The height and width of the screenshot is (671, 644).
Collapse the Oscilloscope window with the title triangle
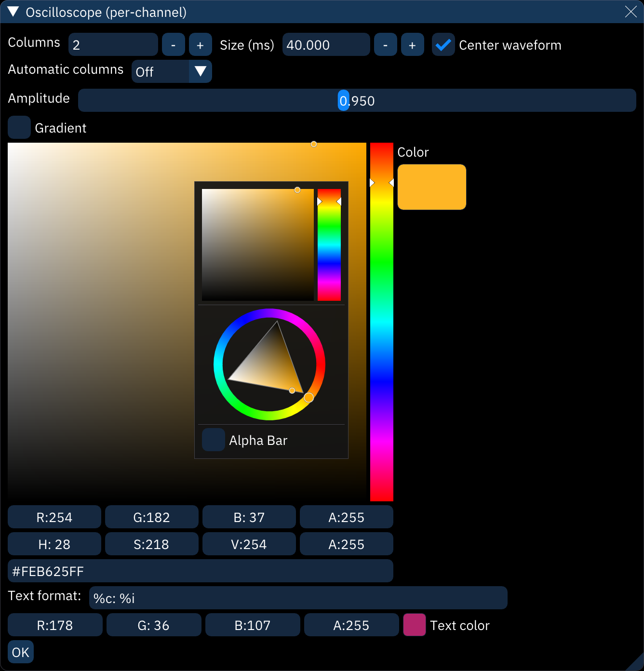click(x=13, y=12)
